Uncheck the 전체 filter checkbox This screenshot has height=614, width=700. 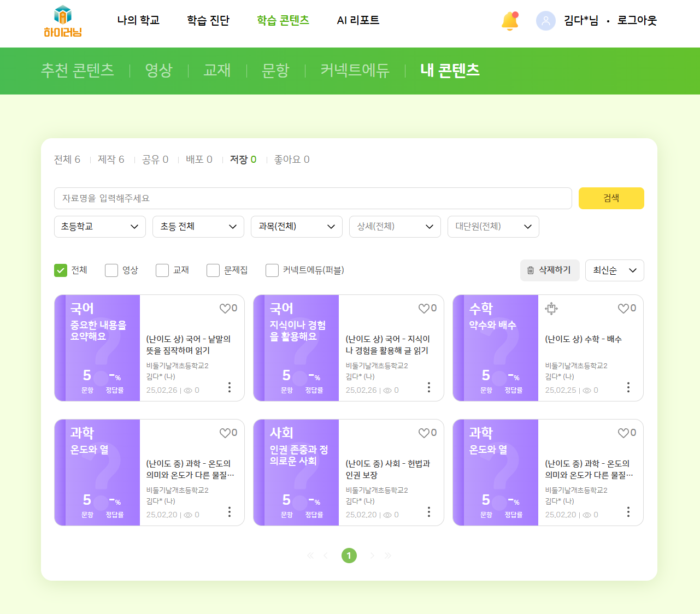pyautogui.click(x=61, y=270)
